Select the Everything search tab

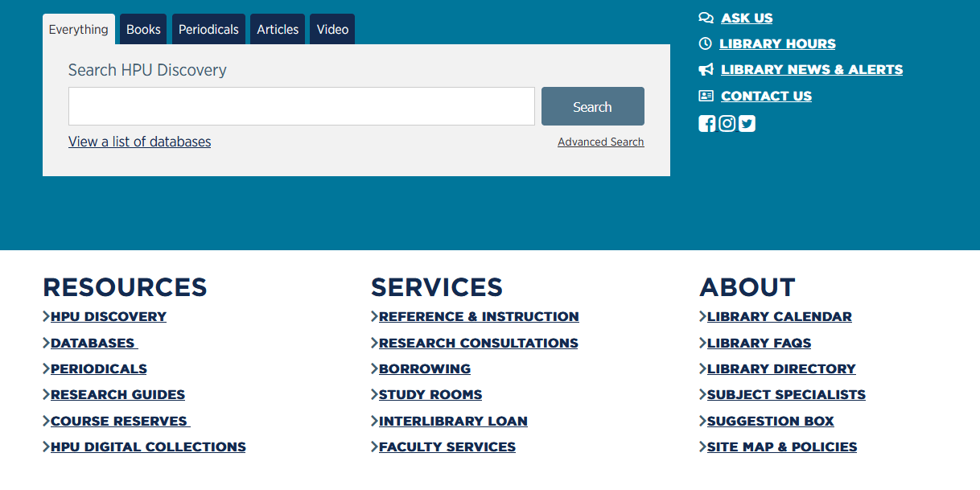click(x=79, y=30)
